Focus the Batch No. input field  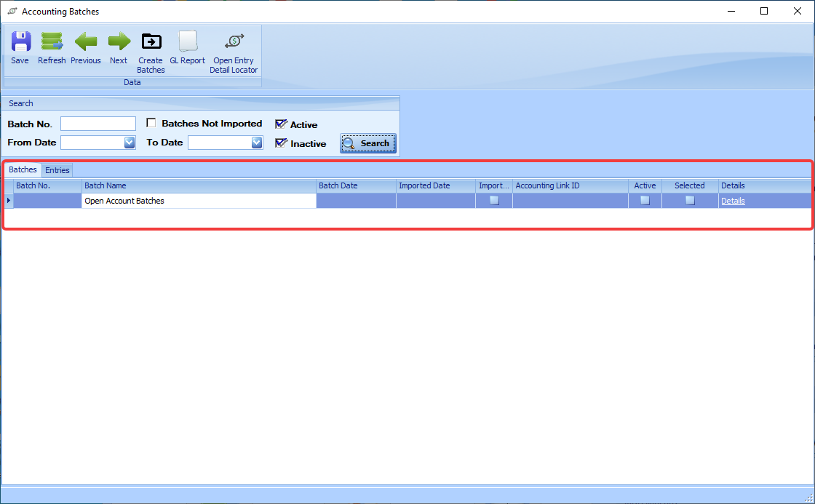click(x=98, y=124)
